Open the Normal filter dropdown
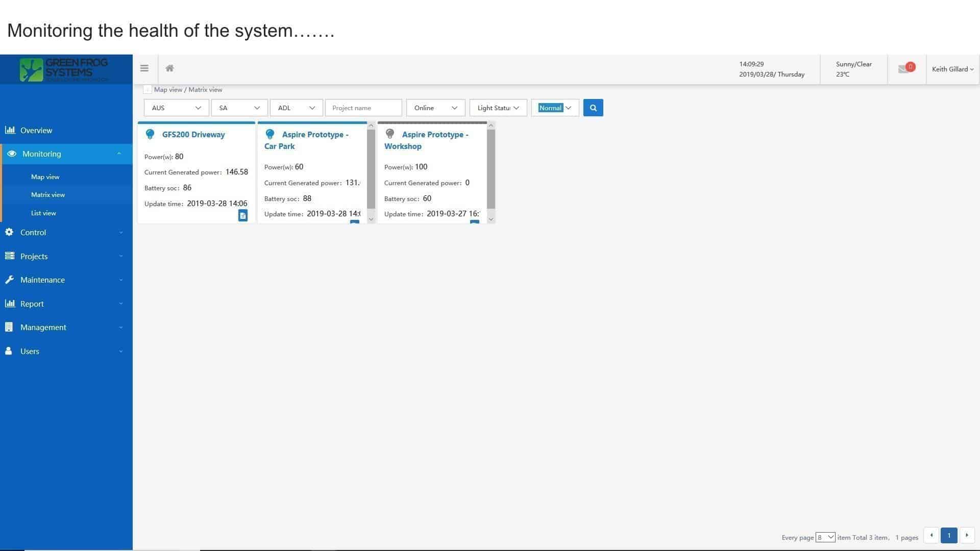 click(555, 108)
